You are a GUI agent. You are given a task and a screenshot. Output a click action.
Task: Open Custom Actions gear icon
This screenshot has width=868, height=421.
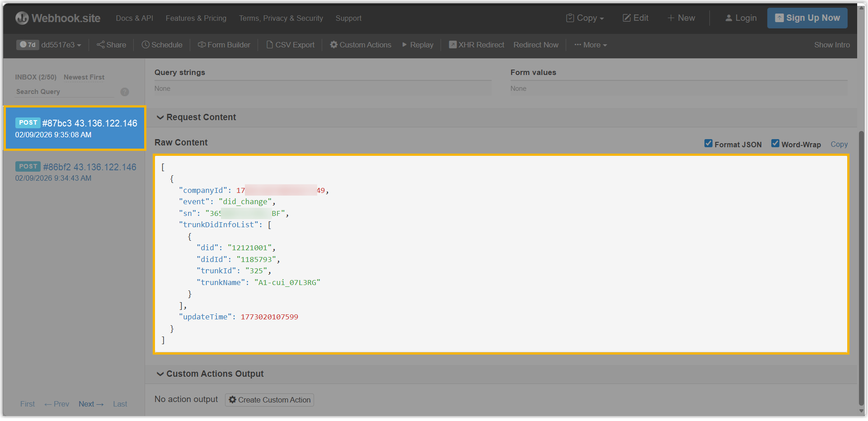point(334,45)
